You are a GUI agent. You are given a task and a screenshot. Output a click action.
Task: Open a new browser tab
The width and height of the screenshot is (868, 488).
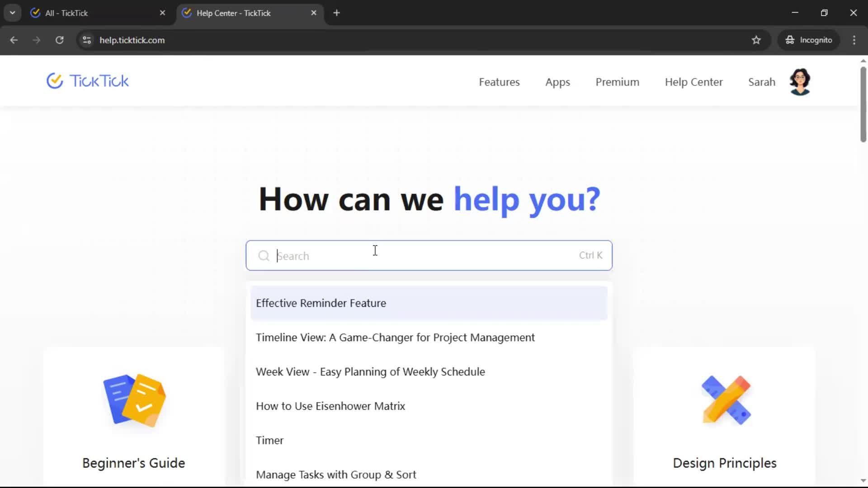point(336,13)
